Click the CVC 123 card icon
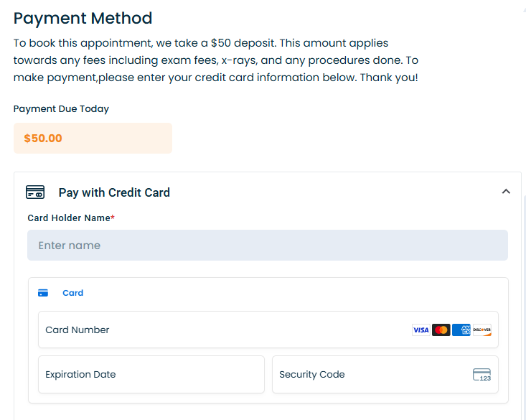This screenshot has height=420, width=526. point(482,375)
